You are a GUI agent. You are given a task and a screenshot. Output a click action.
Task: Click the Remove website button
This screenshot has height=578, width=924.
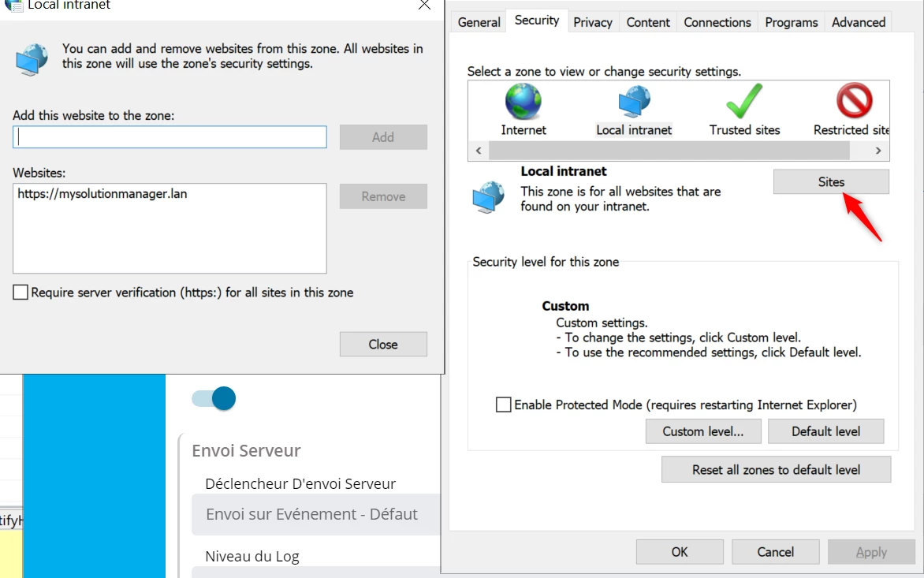click(x=383, y=197)
